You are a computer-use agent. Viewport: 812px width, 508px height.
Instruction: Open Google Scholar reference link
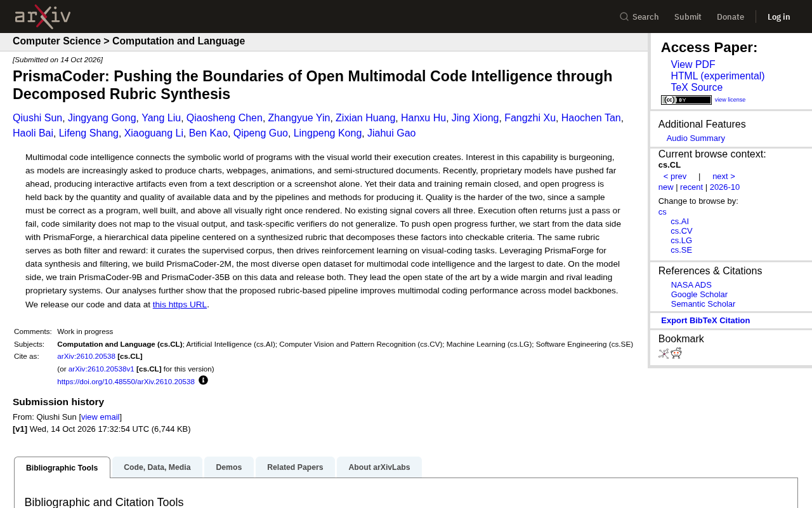[699, 295]
